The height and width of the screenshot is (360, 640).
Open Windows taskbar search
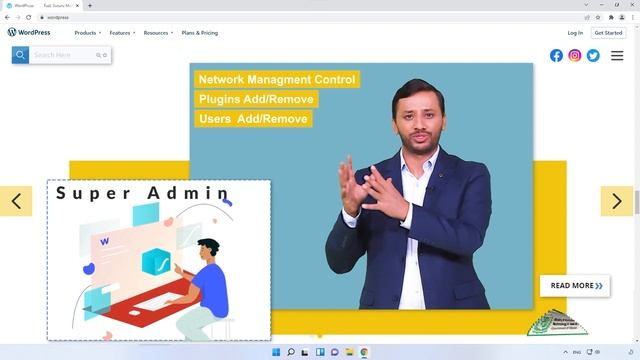(x=291, y=352)
